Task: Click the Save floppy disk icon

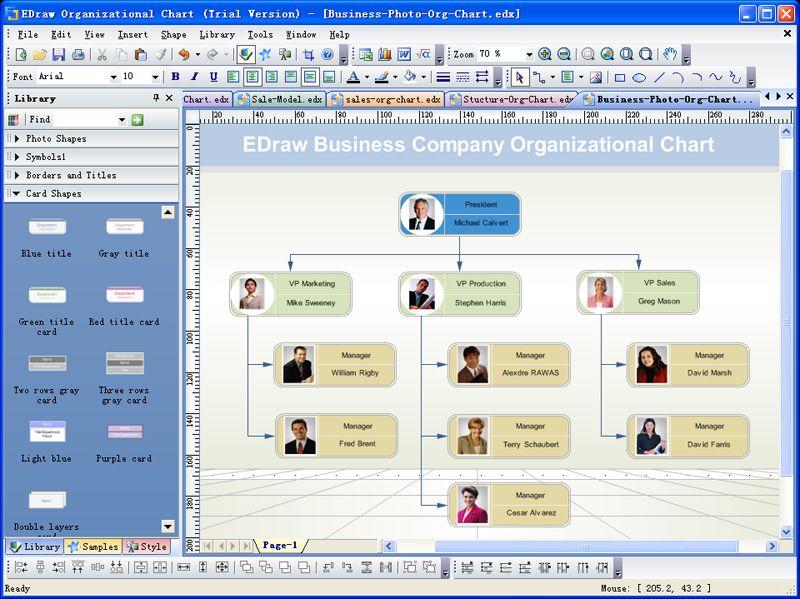Action: click(59, 54)
